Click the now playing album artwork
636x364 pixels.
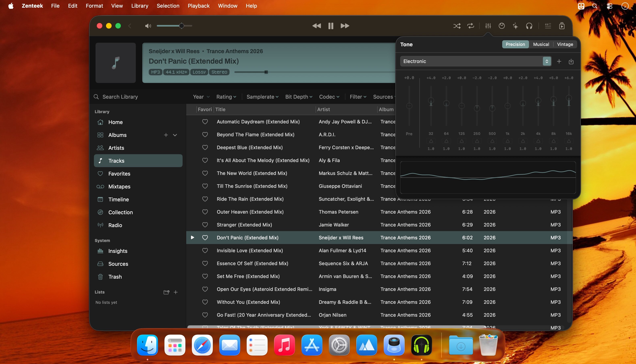point(116,62)
